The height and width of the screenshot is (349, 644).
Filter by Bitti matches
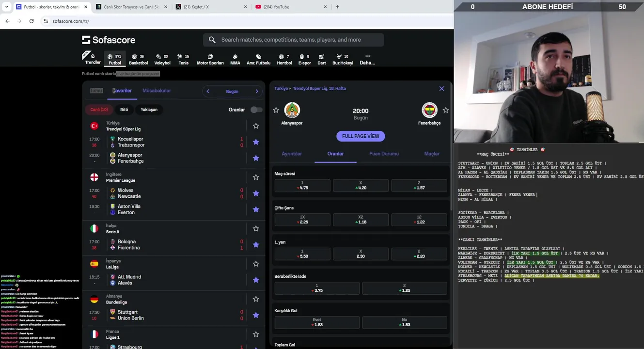click(124, 110)
